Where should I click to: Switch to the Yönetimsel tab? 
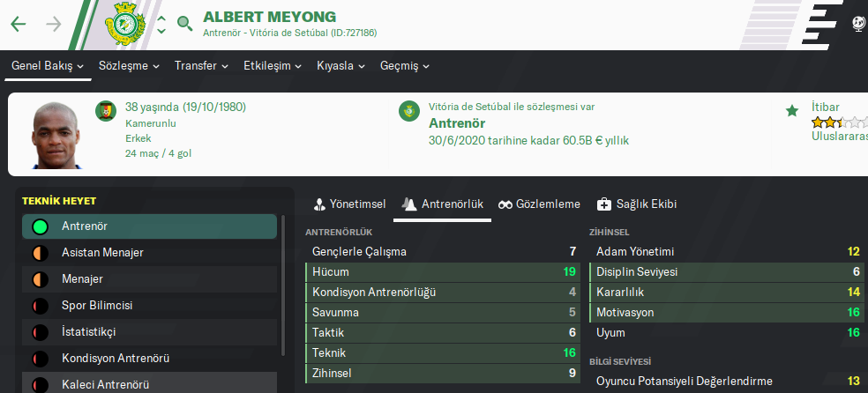(x=349, y=204)
